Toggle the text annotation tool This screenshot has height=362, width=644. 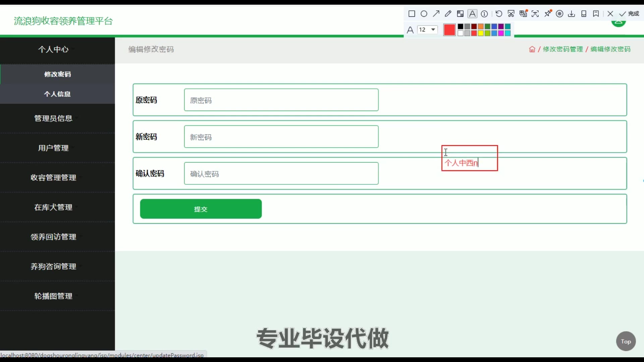click(x=472, y=14)
